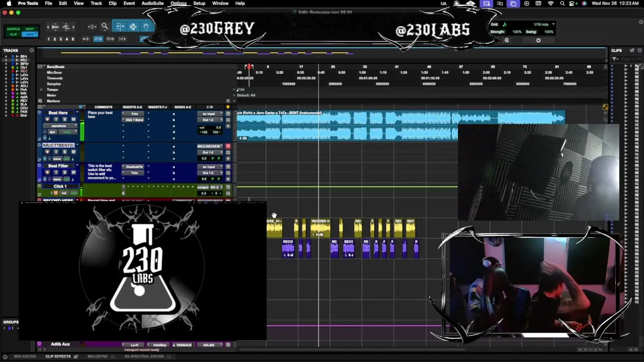Click the grid note icon beside Grid label
The height and width of the screenshot is (362, 644).
pos(505,24)
